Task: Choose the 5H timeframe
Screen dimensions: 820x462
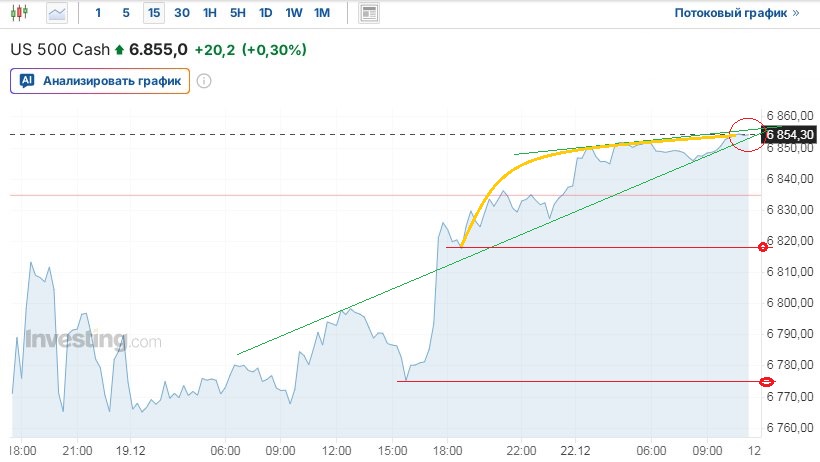Action: (237, 13)
